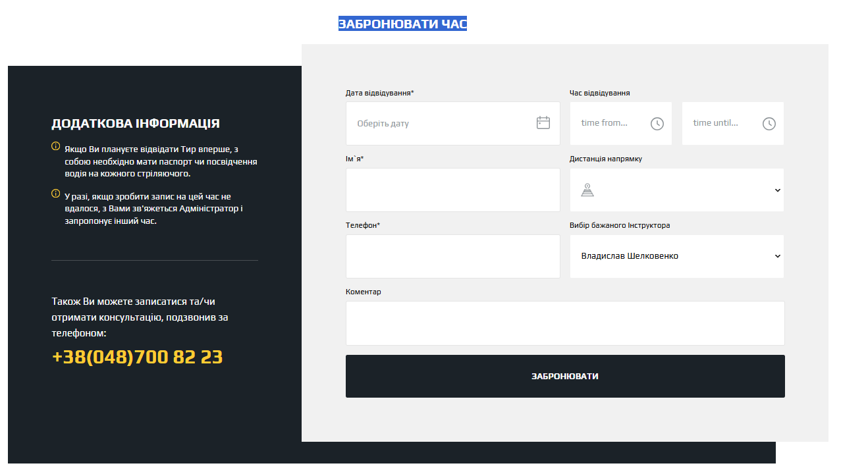Screen dimensions: 868x476
Task: Focus the 'Оберіть дату' date input
Action: tap(441, 124)
